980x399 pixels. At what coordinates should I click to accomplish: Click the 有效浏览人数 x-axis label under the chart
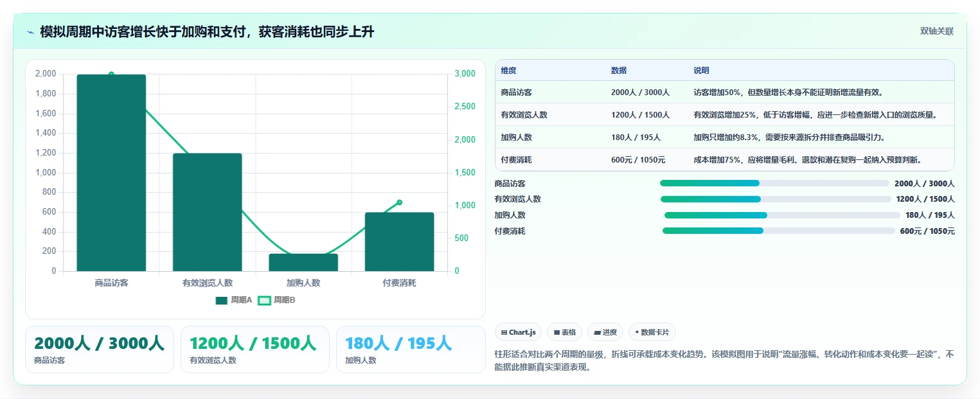coord(207,283)
